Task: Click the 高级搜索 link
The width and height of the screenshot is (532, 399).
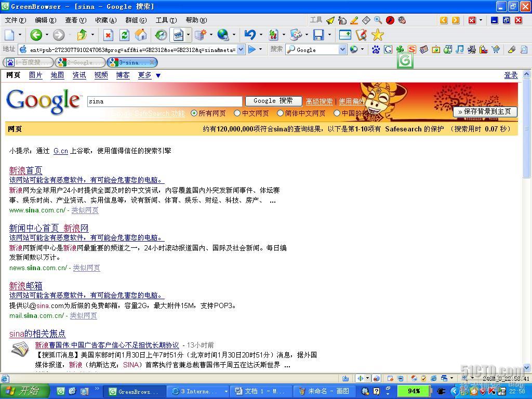Action: (320, 101)
